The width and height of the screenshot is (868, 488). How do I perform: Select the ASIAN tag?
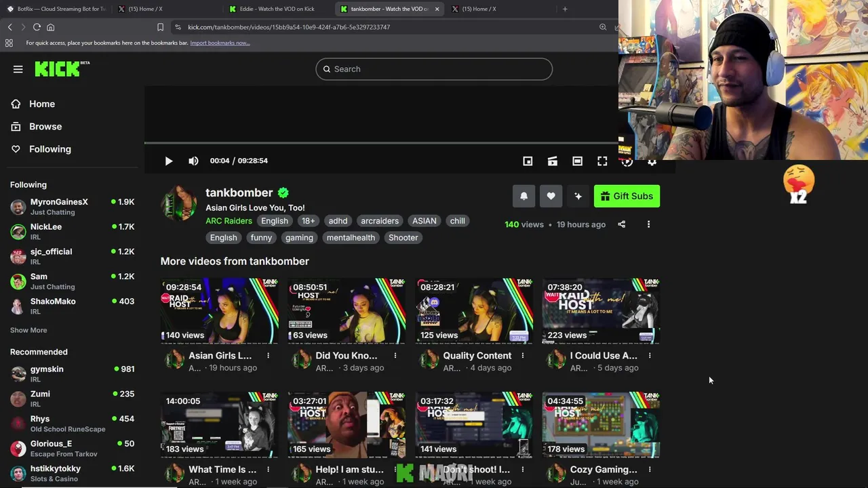pyautogui.click(x=425, y=221)
